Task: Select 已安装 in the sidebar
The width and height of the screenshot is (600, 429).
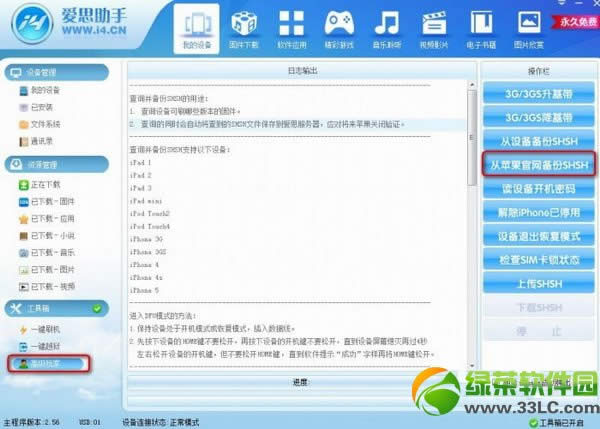Action: [36, 107]
